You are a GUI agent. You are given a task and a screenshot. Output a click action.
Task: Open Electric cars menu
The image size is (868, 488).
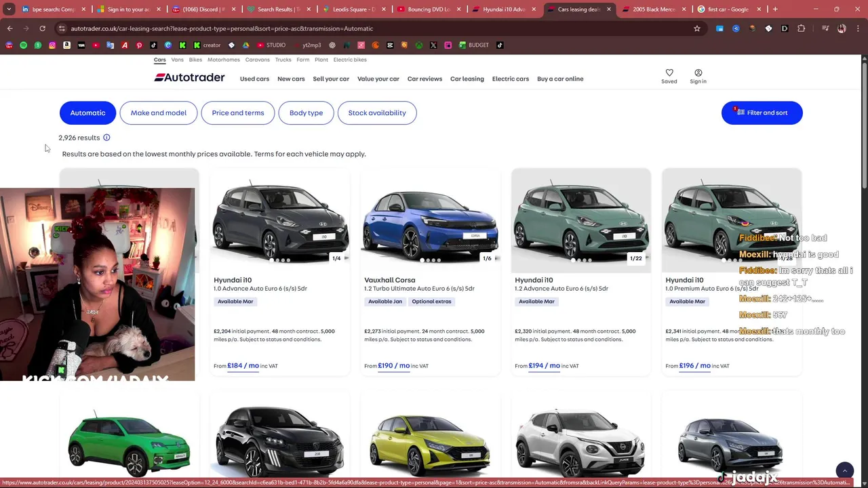[511, 79]
